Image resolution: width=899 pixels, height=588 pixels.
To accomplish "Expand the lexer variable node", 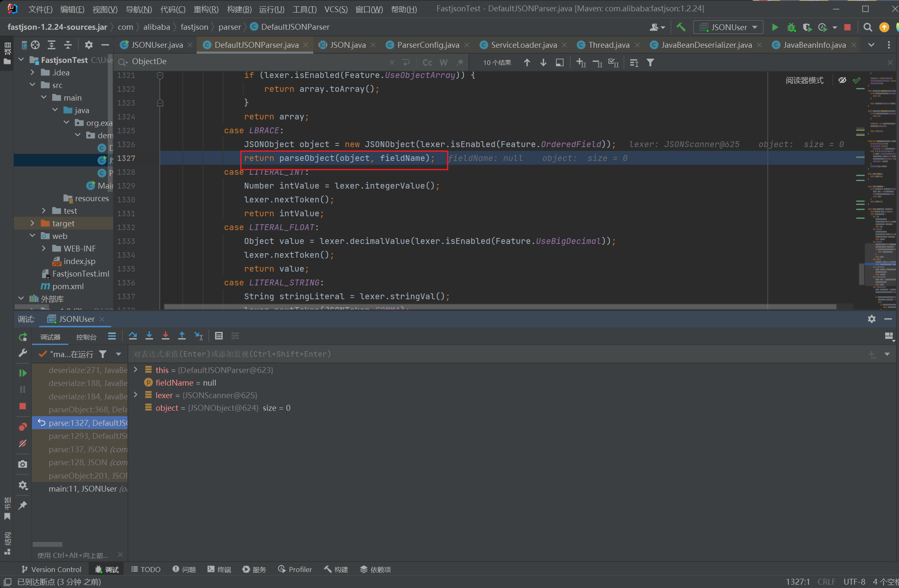I will point(135,395).
